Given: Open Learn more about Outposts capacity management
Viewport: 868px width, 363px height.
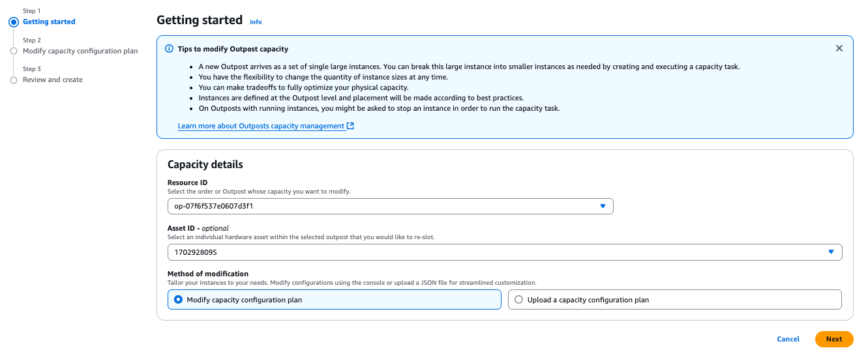Looking at the screenshot, I should click(x=261, y=126).
